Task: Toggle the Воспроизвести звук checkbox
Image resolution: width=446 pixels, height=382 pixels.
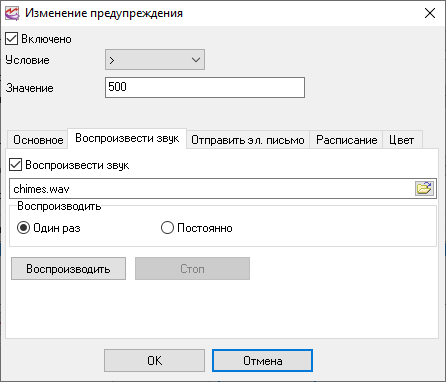Action: (15, 165)
